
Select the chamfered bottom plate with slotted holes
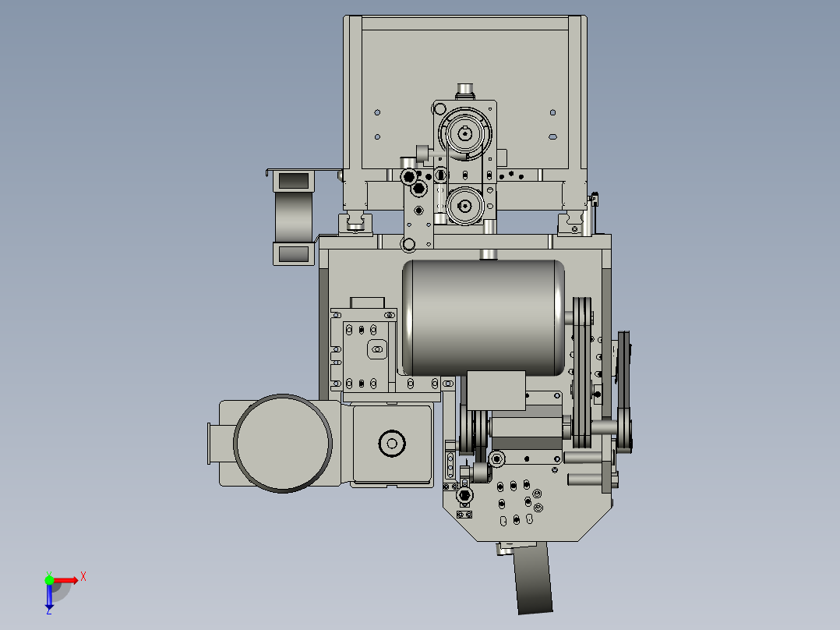coord(528,501)
